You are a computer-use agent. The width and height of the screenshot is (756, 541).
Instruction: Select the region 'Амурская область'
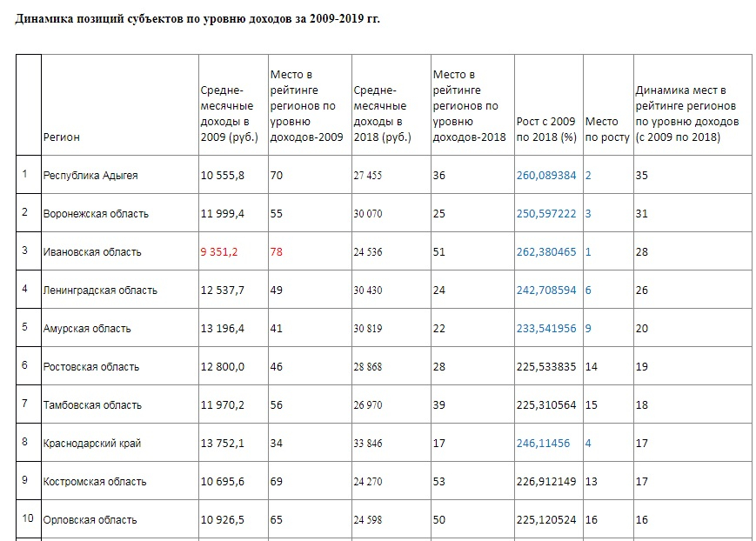click(x=87, y=329)
